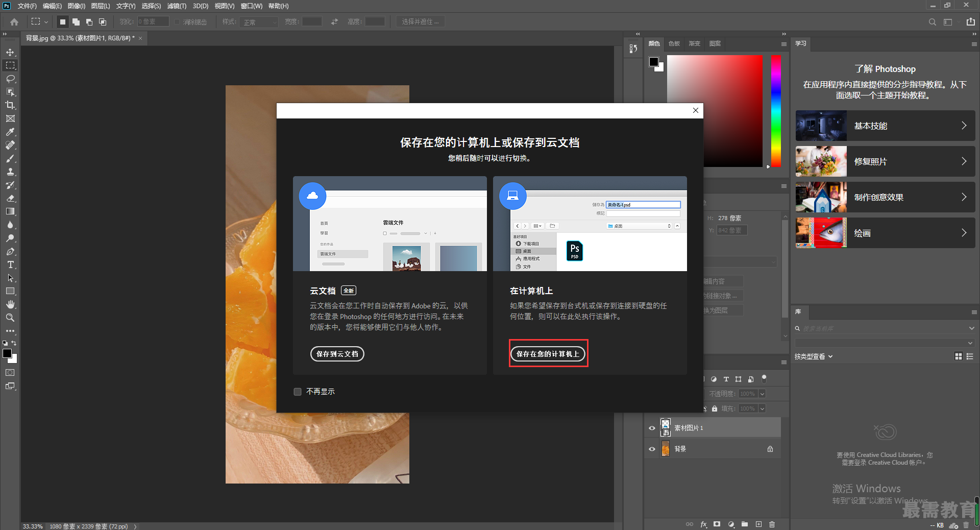
Task: Select the Clone Stamp tool
Action: tap(10, 172)
